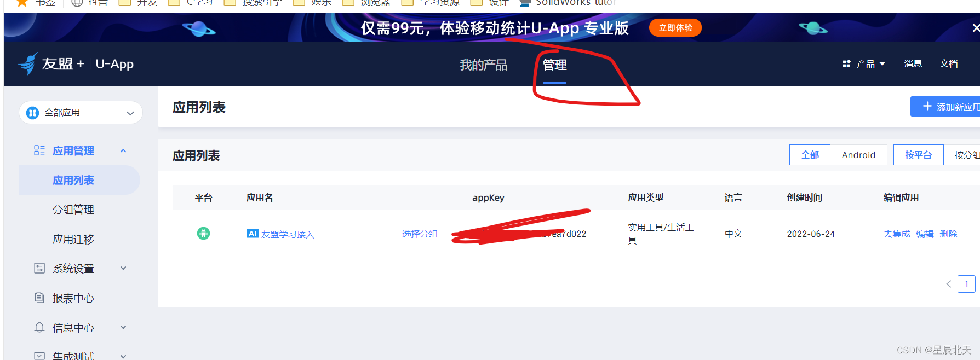Click the 去集成 link

pos(897,234)
